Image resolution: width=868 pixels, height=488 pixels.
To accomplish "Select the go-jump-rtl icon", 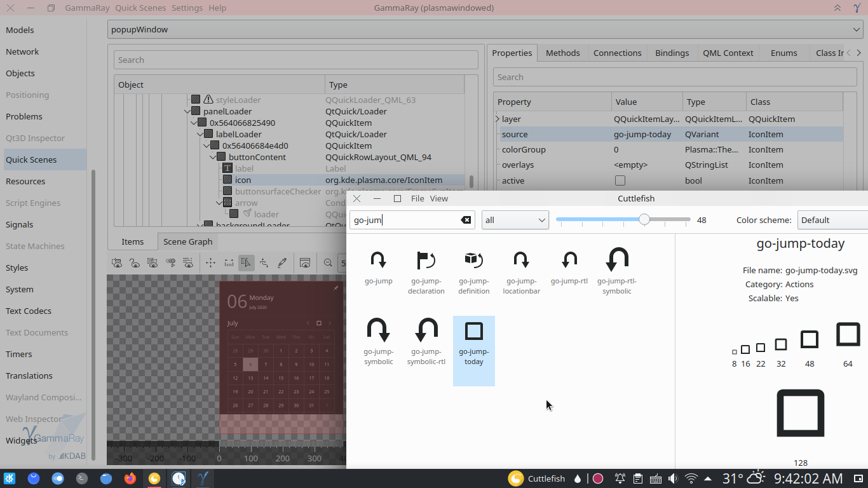I will click(x=569, y=267).
